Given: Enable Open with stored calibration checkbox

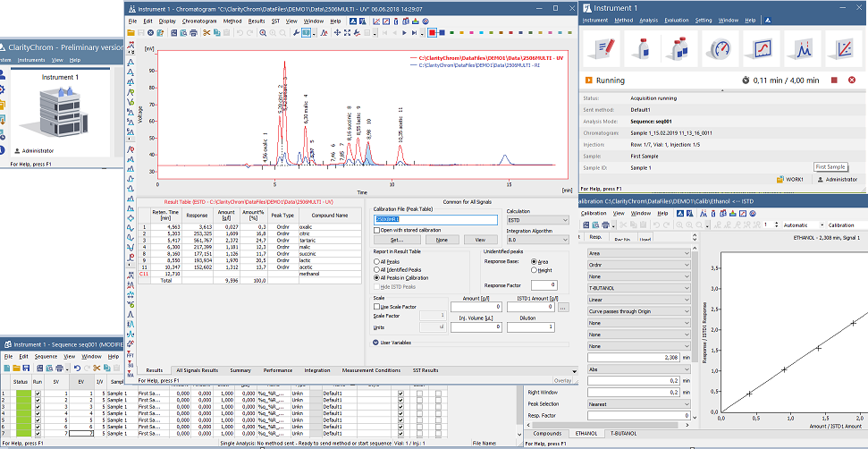Looking at the screenshot, I should pos(376,230).
